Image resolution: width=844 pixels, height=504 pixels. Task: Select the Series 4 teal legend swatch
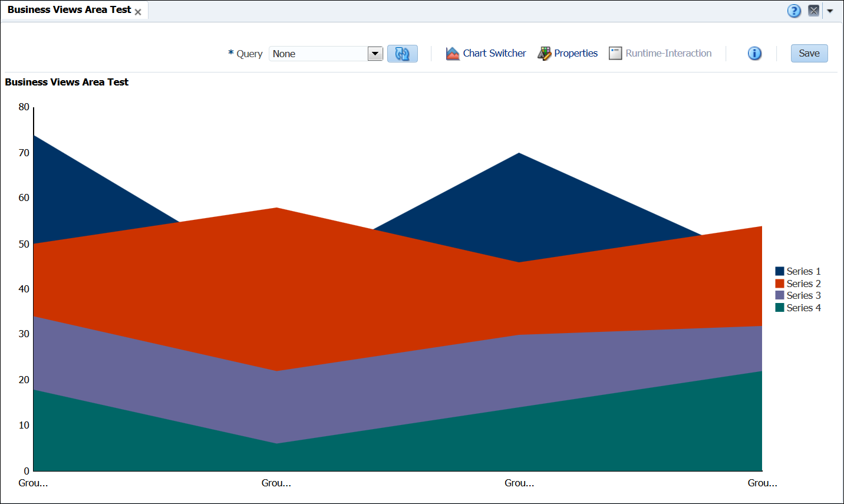tap(779, 308)
